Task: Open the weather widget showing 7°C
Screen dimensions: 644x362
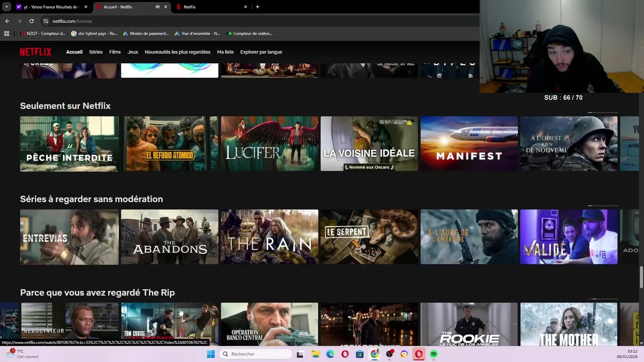Action: (22, 354)
